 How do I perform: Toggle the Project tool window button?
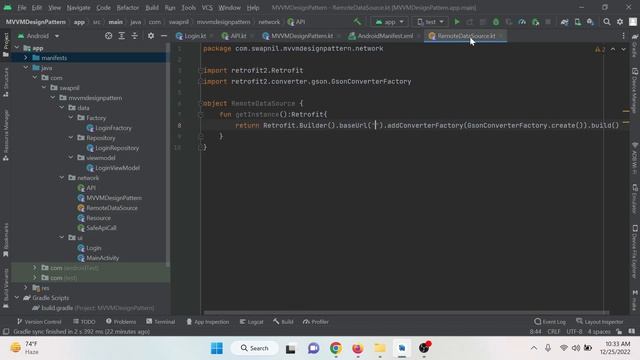[x=6, y=45]
